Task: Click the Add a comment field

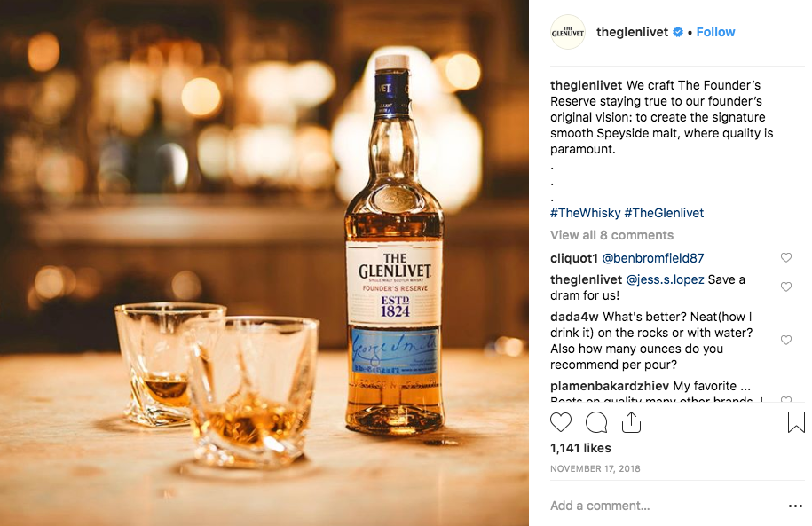Action: coord(666,506)
